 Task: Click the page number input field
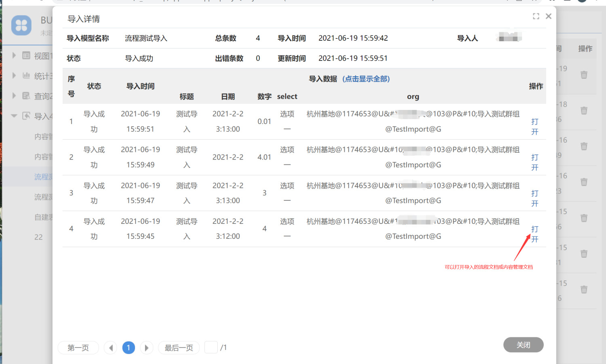pos(211,347)
